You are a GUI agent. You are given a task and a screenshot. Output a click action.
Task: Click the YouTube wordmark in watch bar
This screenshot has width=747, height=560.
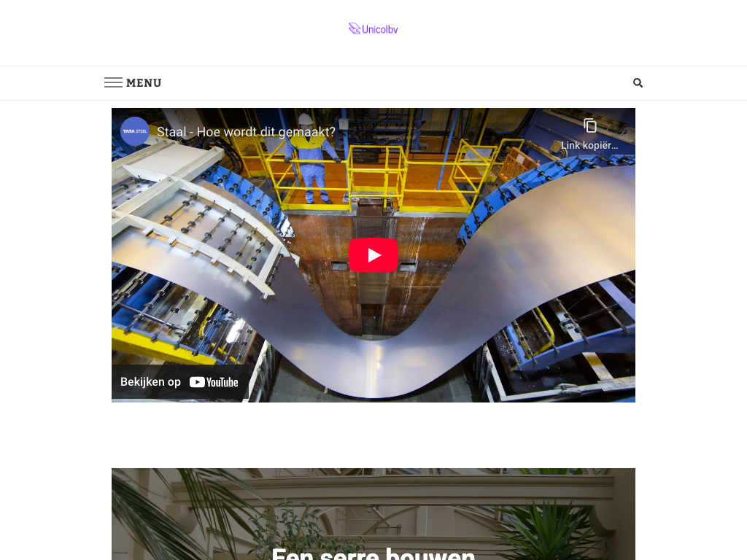pos(222,382)
